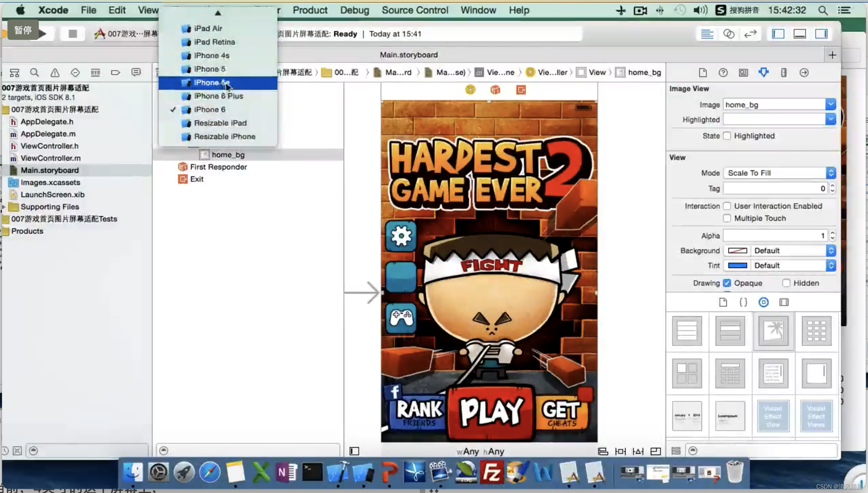Image resolution: width=868 pixels, height=493 pixels.
Task: Choose iPhone 5s in device menu
Action: tap(218, 83)
